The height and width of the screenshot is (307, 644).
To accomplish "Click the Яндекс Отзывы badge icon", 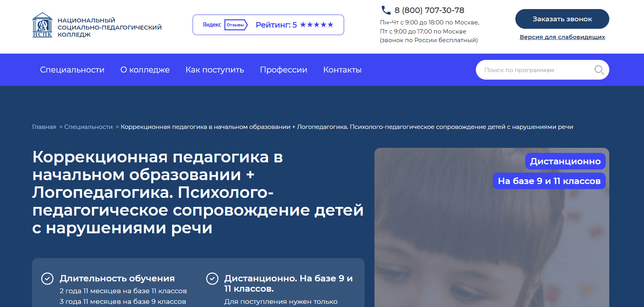I will pos(225,25).
